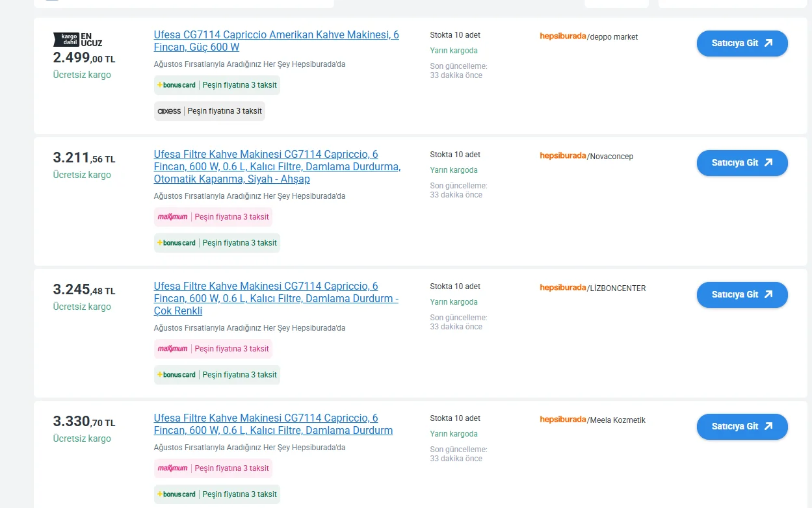Open the Meela Kozmetik Ufesa Filtre Kahve Makinesi link
Viewport: 812px width, 508px height.
(273, 424)
